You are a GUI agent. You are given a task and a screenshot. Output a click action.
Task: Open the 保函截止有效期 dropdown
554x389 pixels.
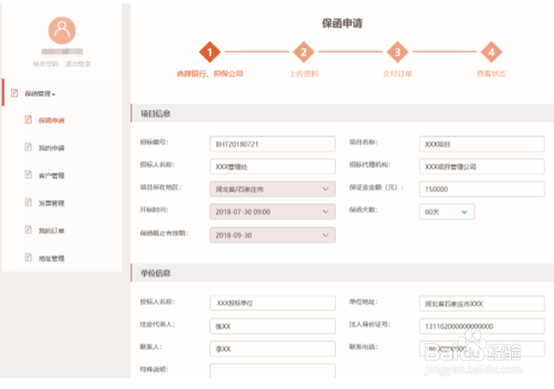[272, 235]
